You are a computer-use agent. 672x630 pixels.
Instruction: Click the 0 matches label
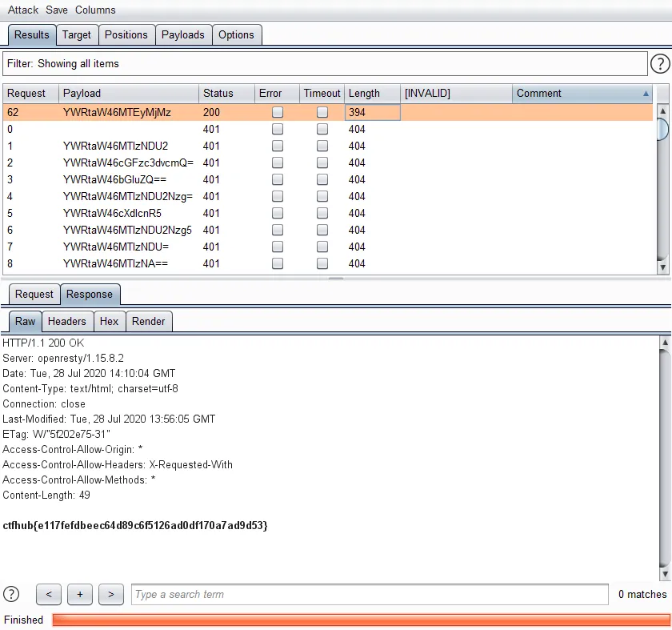coord(642,595)
